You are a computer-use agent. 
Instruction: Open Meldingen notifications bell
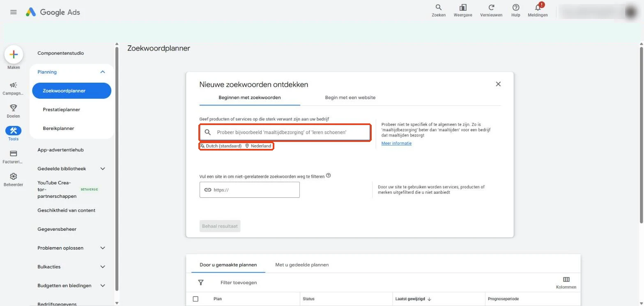(x=538, y=10)
